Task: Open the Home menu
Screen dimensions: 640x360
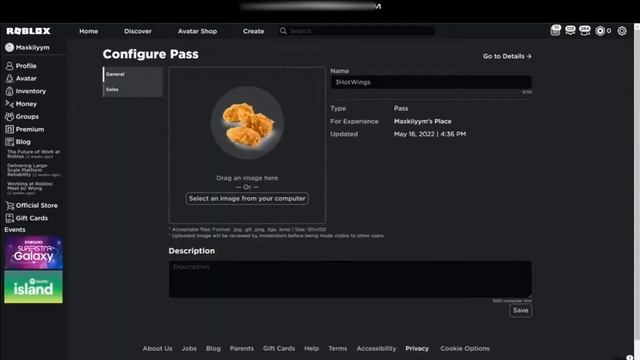Action: (89, 31)
